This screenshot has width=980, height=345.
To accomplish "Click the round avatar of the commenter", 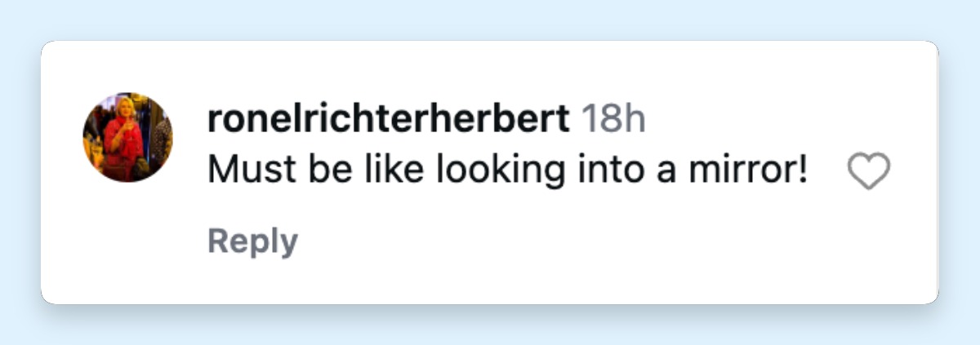I will pos(127,137).
